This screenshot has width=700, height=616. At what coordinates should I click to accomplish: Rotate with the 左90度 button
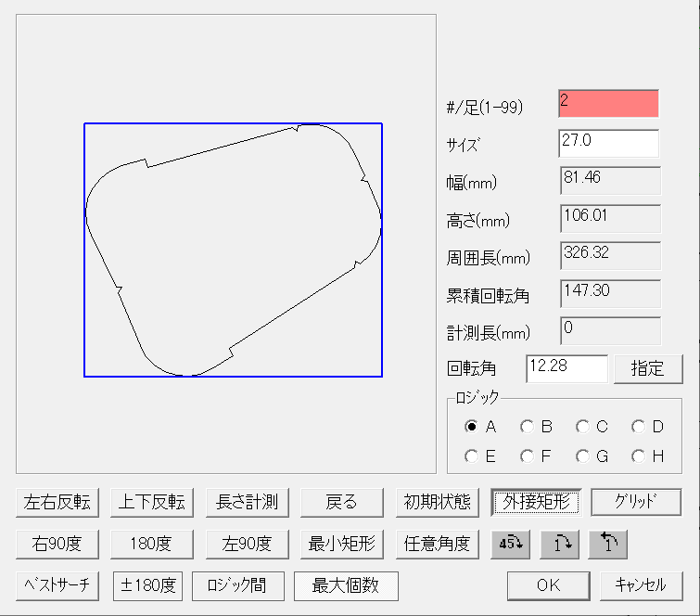[x=248, y=544]
